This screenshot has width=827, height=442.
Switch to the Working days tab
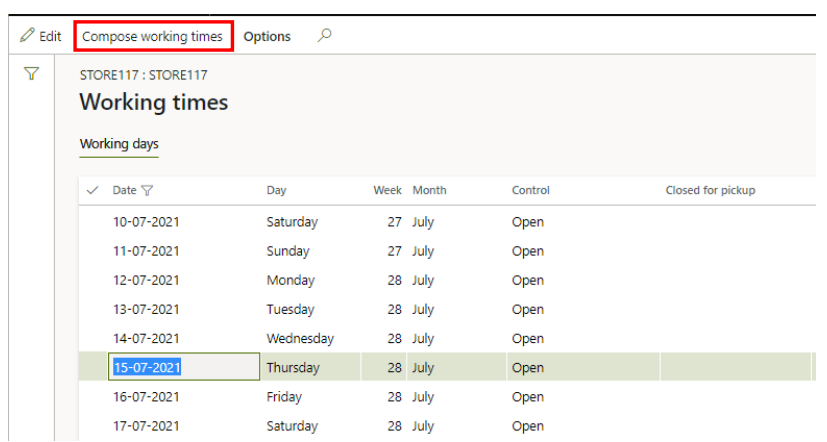[x=119, y=144]
